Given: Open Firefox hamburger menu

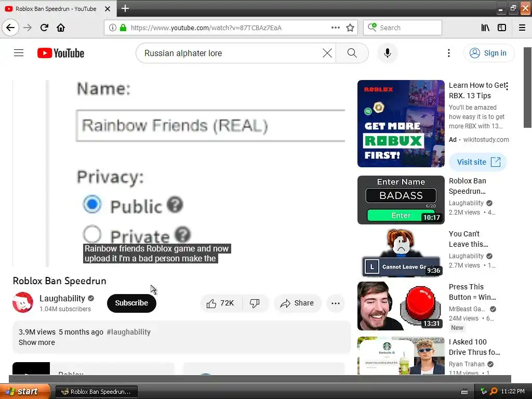Looking at the screenshot, I should [x=522, y=28].
